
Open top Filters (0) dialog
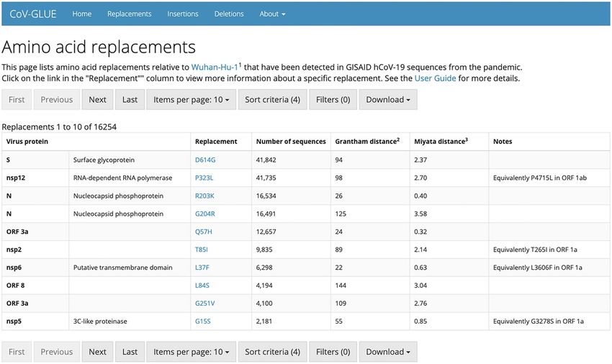tap(333, 99)
